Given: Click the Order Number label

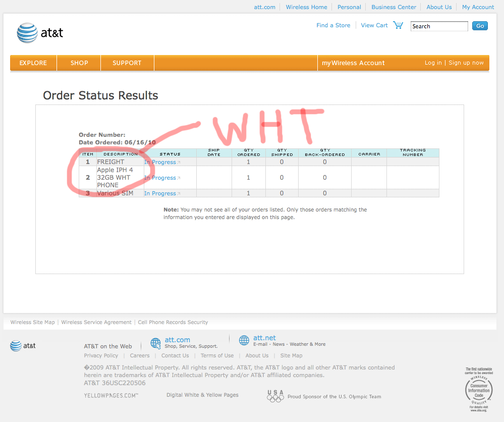Looking at the screenshot, I should pos(102,135).
